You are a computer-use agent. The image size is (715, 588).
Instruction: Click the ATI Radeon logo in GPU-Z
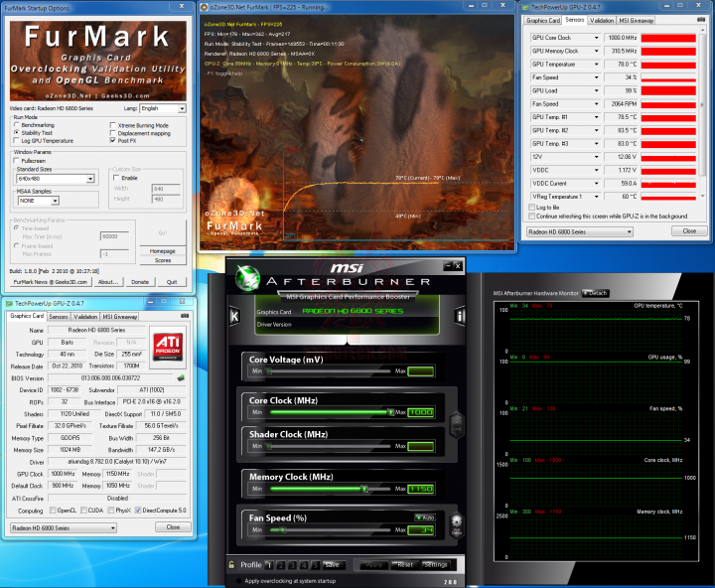click(168, 346)
